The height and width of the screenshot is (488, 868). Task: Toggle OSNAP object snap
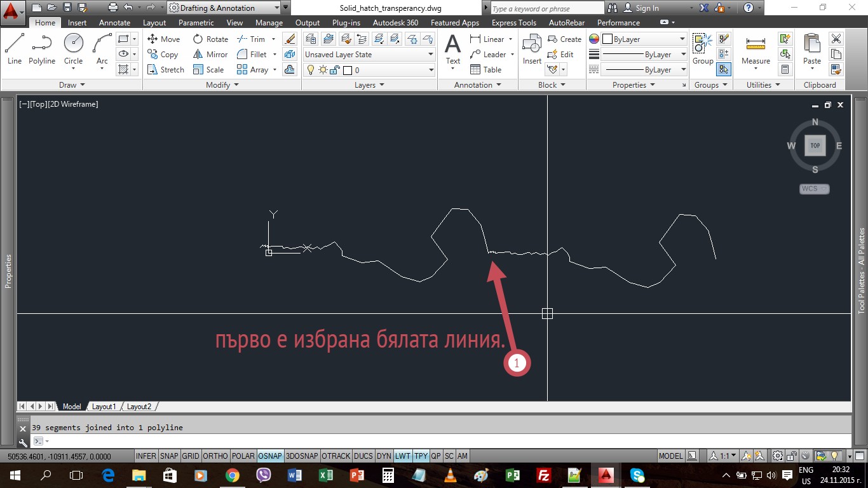270,456
